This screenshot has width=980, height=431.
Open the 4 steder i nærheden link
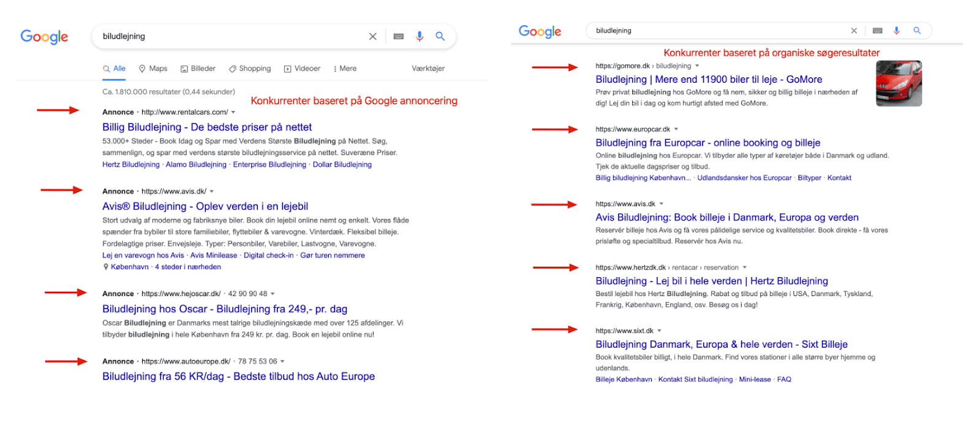point(188,267)
